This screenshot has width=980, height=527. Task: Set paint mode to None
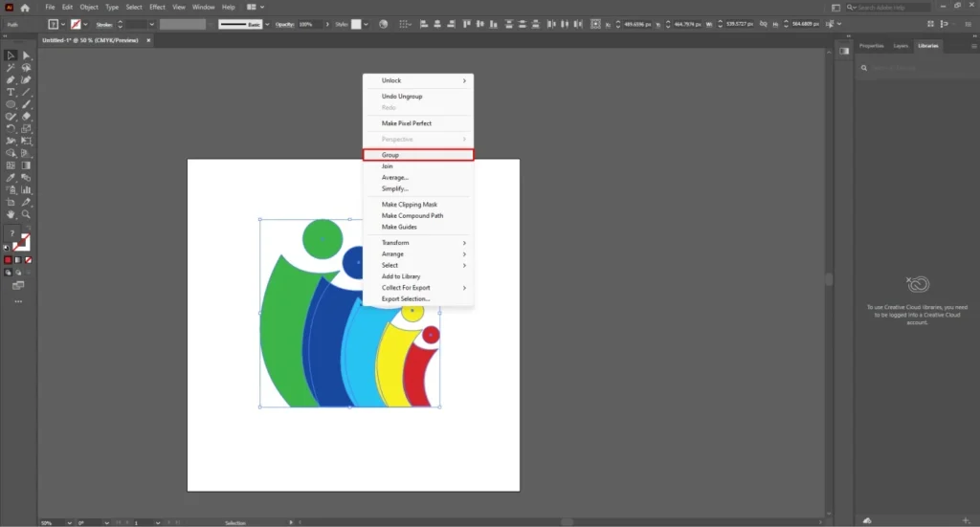click(x=28, y=260)
